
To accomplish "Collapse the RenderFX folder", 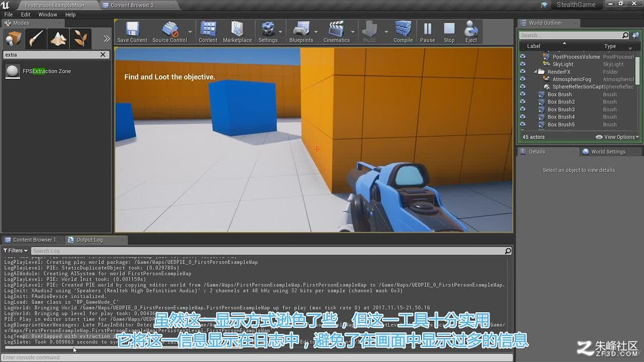I will (x=536, y=72).
